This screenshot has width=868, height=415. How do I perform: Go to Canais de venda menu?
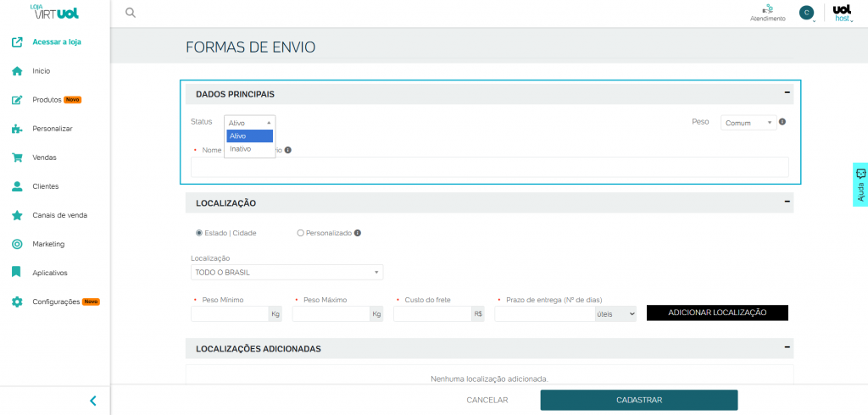click(59, 215)
